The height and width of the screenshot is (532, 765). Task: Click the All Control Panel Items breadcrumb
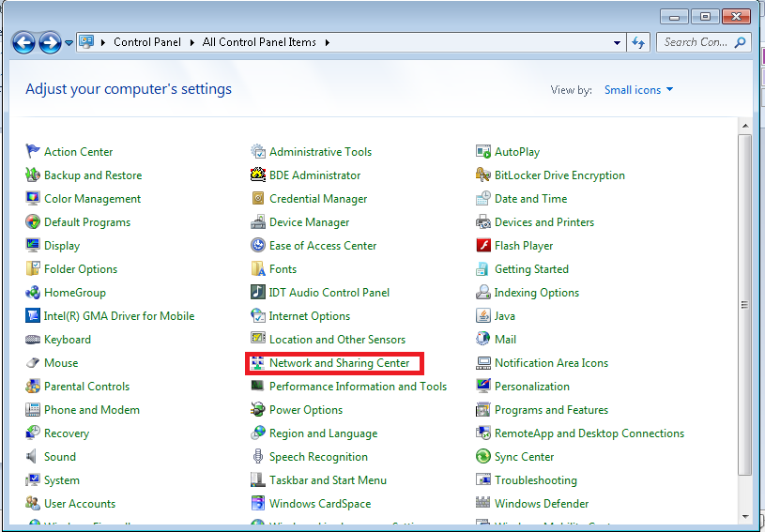click(259, 42)
